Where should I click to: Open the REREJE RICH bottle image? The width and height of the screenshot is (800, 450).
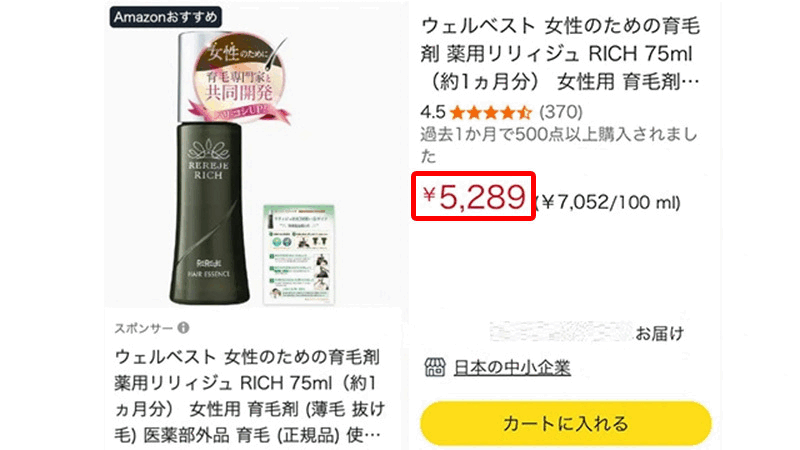coord(210,168)
